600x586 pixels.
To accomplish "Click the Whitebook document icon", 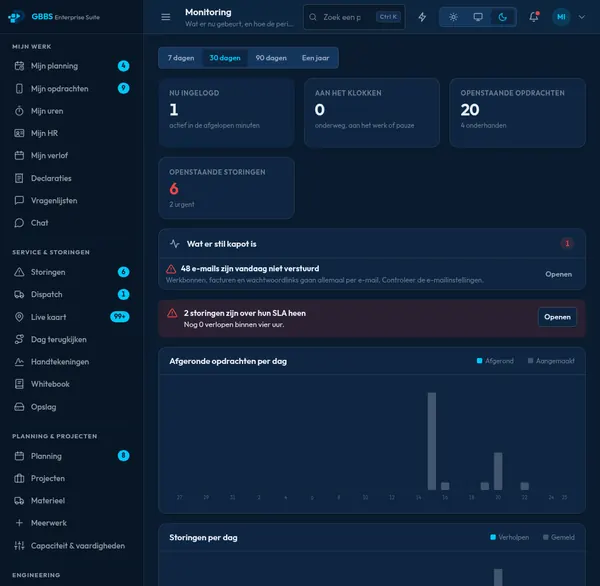I will (19, 384).
